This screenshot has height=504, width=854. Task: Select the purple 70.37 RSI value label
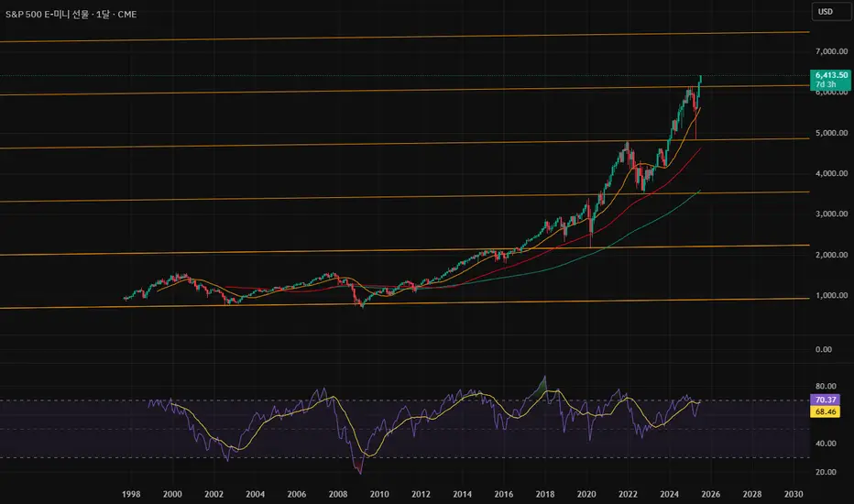[x=825, y=400]
